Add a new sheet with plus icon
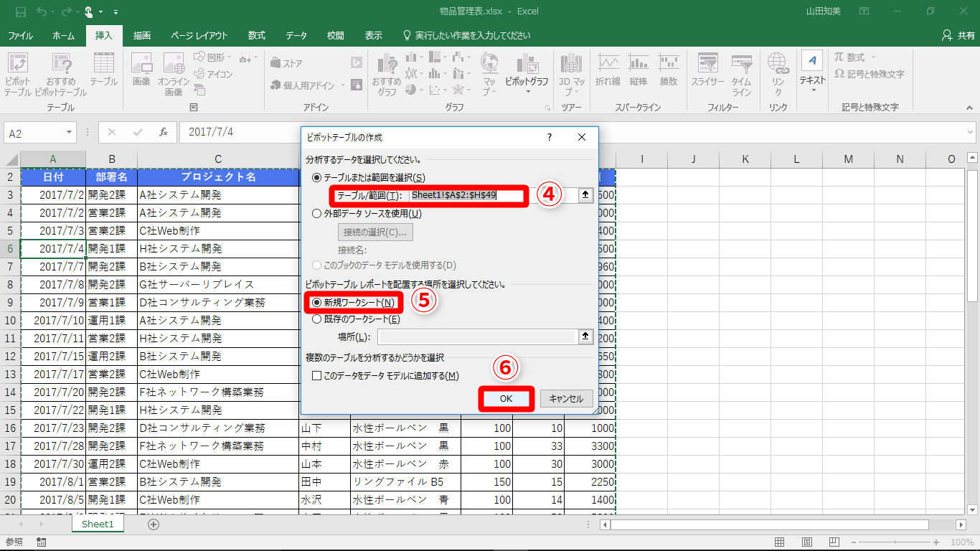This screenshot has width=980, height=551. coord(153,524)
